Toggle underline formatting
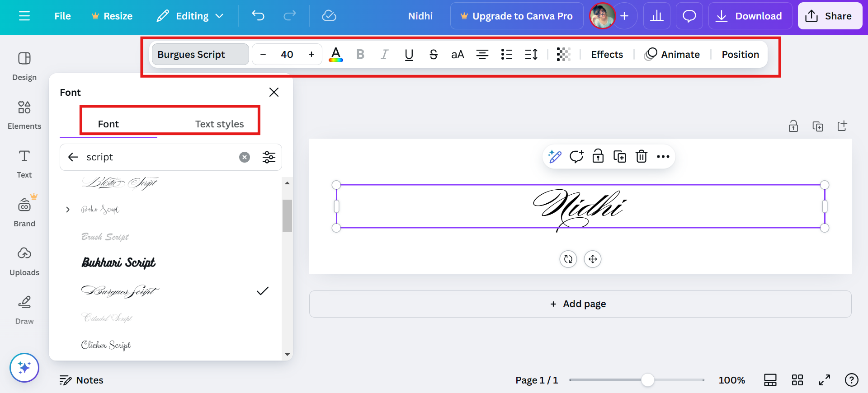 [x=409, y=55]
